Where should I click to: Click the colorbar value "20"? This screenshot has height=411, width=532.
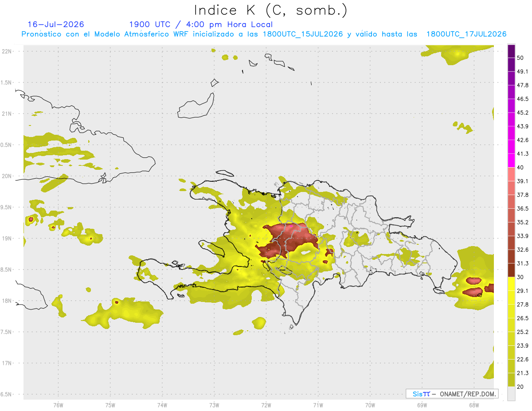click(520, 387)
